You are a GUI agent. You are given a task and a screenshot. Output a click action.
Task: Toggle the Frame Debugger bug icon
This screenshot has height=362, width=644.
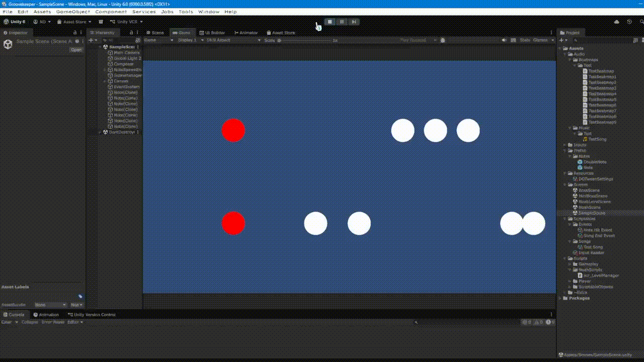click(x=443, y=40)
